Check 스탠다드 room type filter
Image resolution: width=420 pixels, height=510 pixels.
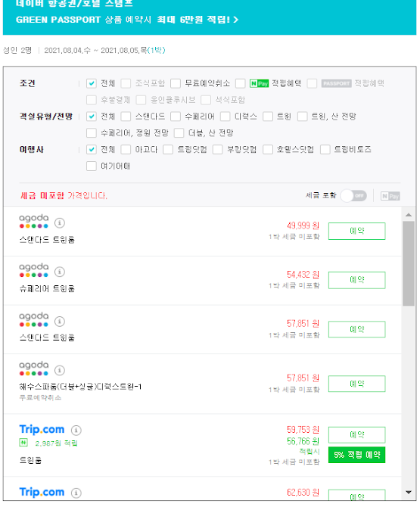click(x=126, y=116)
